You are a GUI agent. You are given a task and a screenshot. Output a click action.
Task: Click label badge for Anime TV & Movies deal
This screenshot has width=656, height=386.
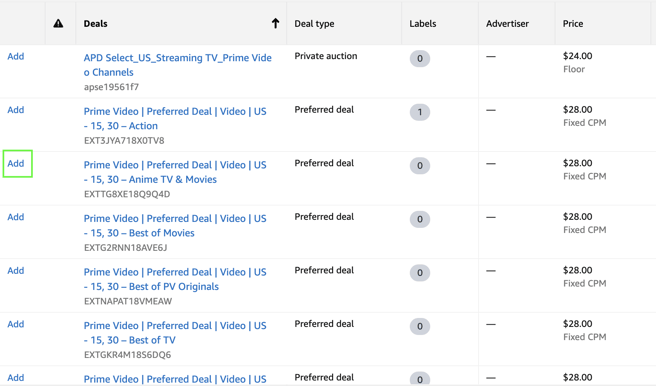tap(420, 166)
